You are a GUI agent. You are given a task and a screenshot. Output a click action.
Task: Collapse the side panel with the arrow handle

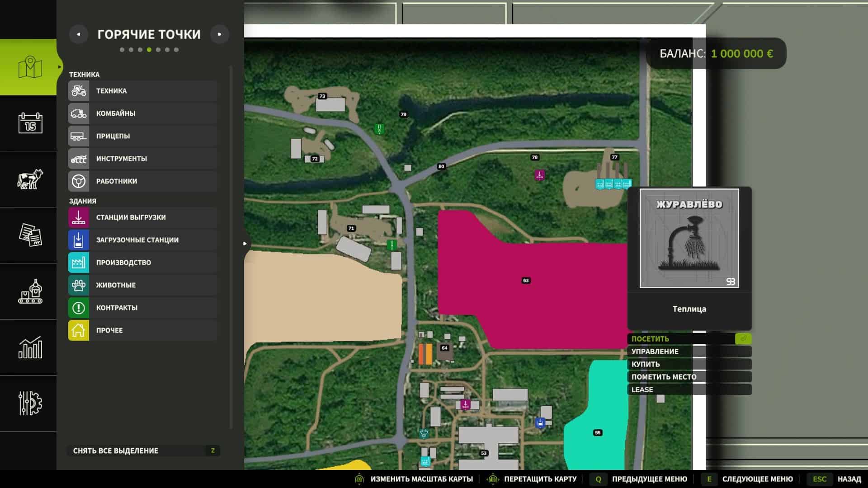pos(245,244)
